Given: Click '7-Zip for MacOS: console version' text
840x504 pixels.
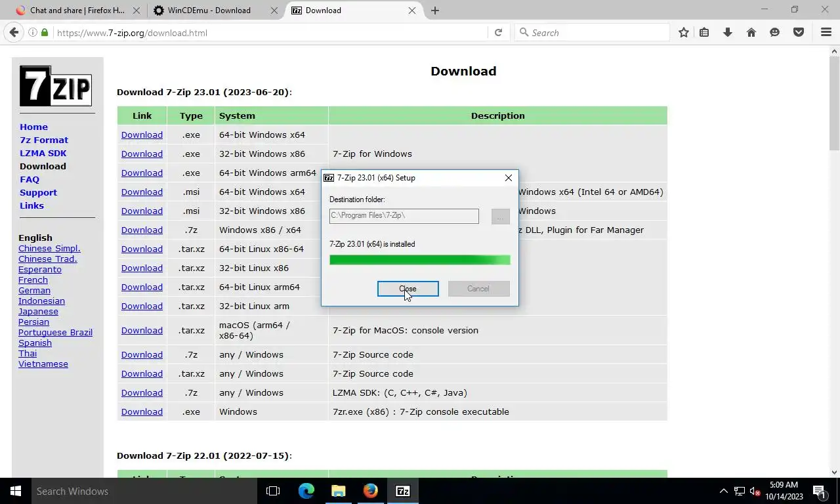Looking at the screenshot, I should click(x=406, y=330).
